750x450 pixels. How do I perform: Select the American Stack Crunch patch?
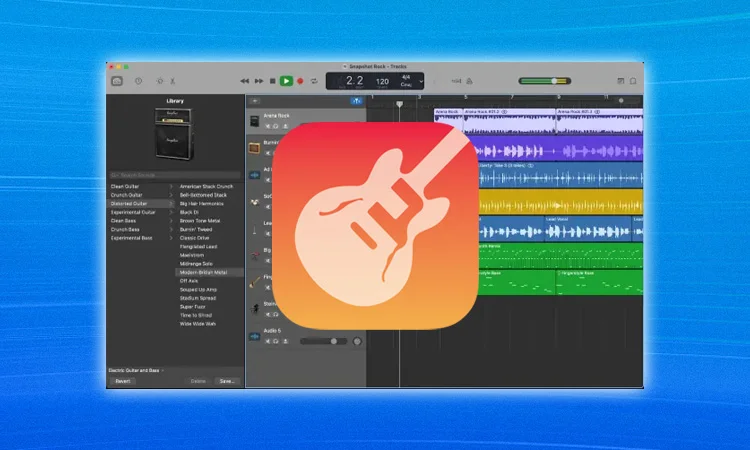pos(206,187)
